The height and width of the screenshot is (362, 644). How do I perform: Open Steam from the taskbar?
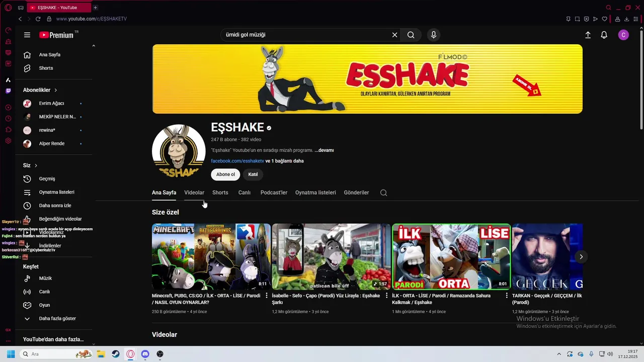[x=115, y=354]
